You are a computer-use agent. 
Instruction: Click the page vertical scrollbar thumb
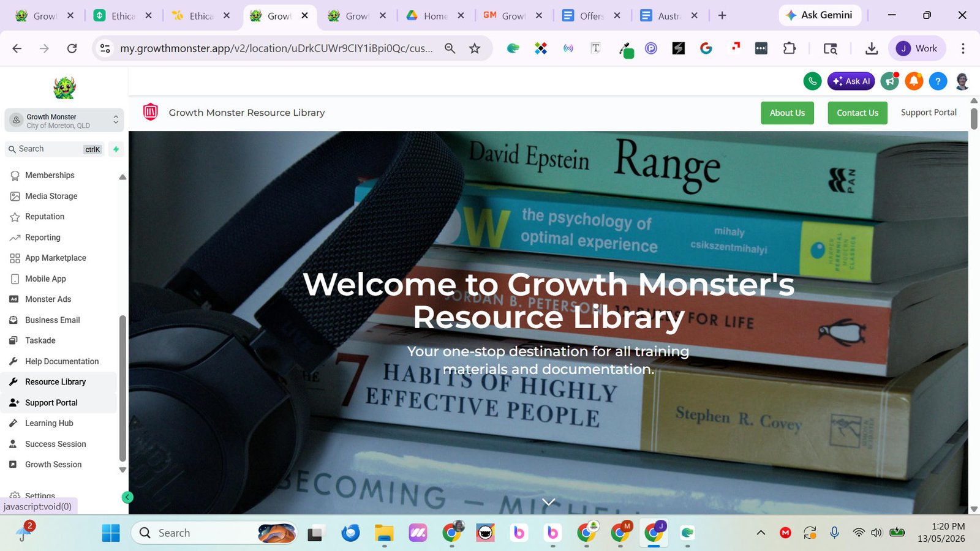(974, 118)
